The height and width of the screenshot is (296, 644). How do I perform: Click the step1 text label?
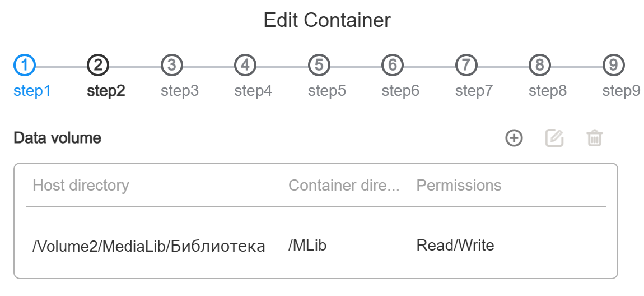pos(32,91)
